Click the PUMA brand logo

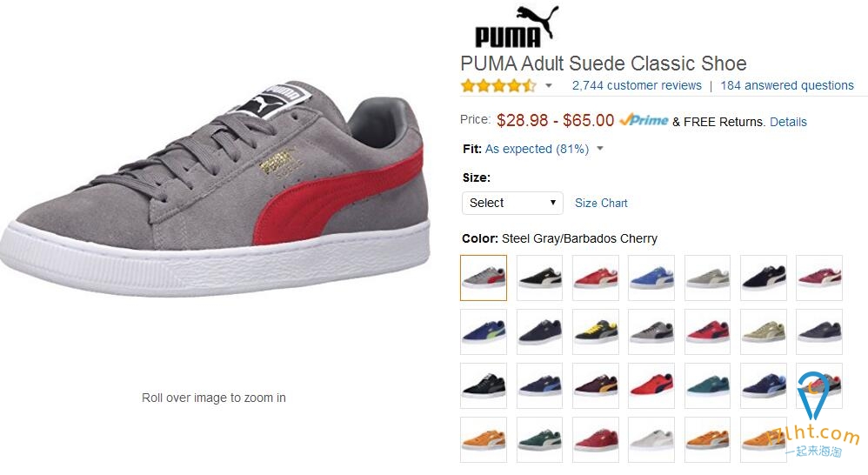[x=517, y=27]
